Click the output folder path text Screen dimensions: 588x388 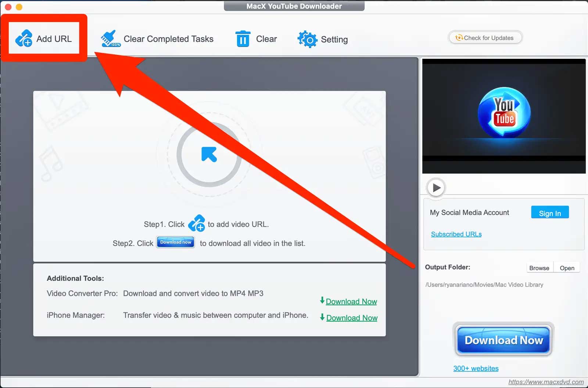coord(484,285)
